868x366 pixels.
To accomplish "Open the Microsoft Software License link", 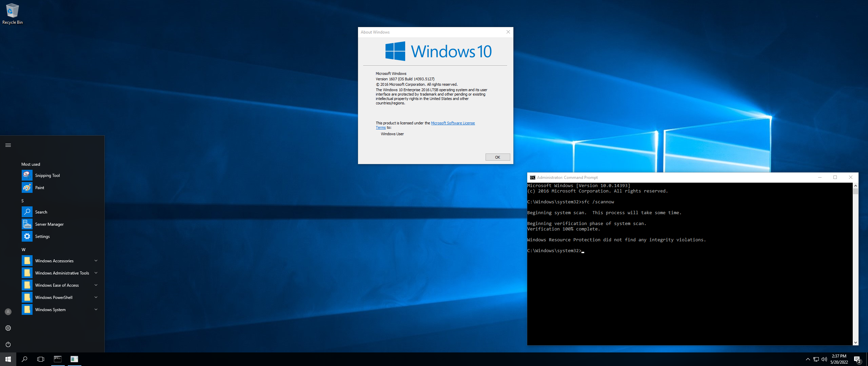I will coord(453,123).
